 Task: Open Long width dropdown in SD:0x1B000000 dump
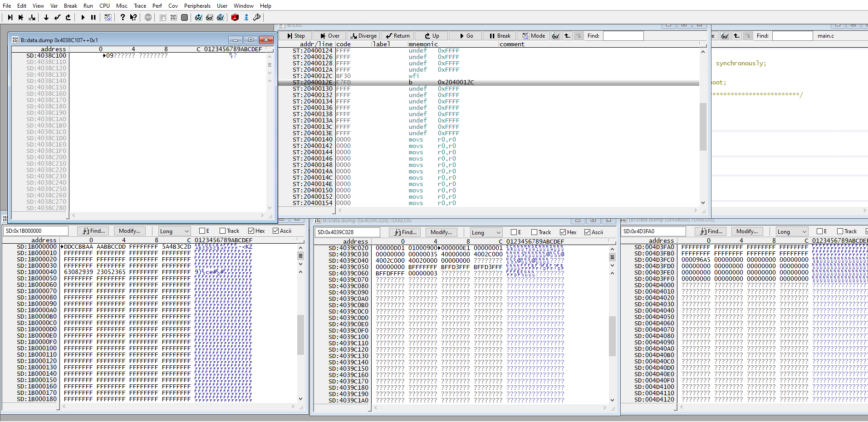click(x=174, y=231)
